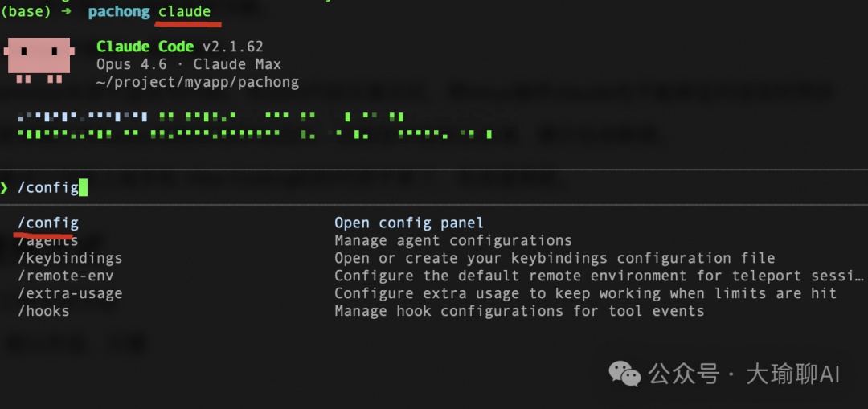The width and height of the screenshot is (868, 409).
Task: Click the WeChat logo in the watermark
Action: [624, 373]
